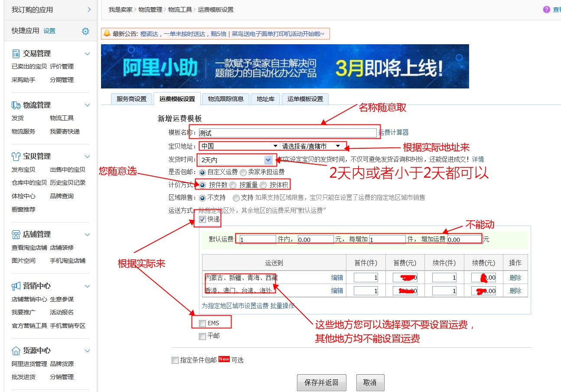Collapse the 宝贝管理 section chevron

coord(87,157)
